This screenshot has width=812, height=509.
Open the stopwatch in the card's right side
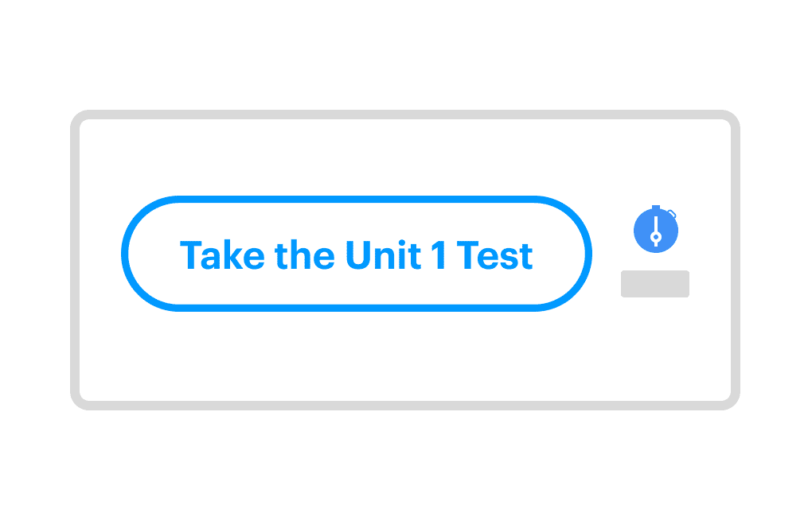pos(655,229)
